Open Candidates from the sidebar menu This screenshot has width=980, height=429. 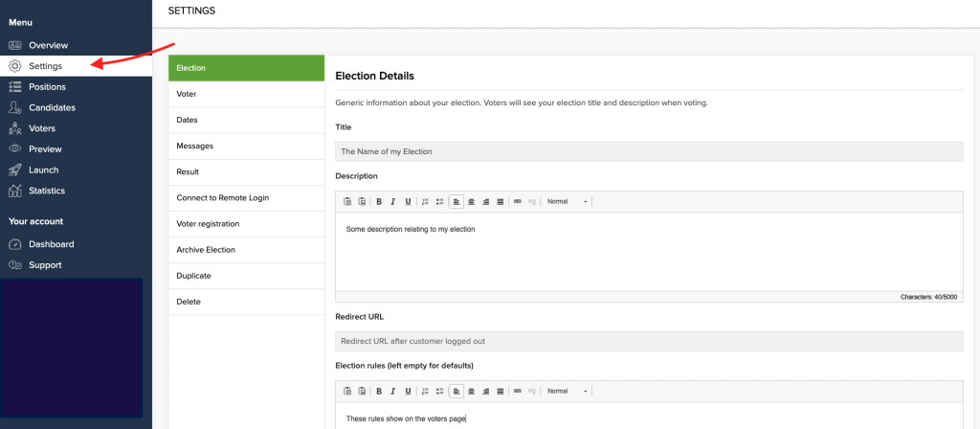[x=52, y=107]
